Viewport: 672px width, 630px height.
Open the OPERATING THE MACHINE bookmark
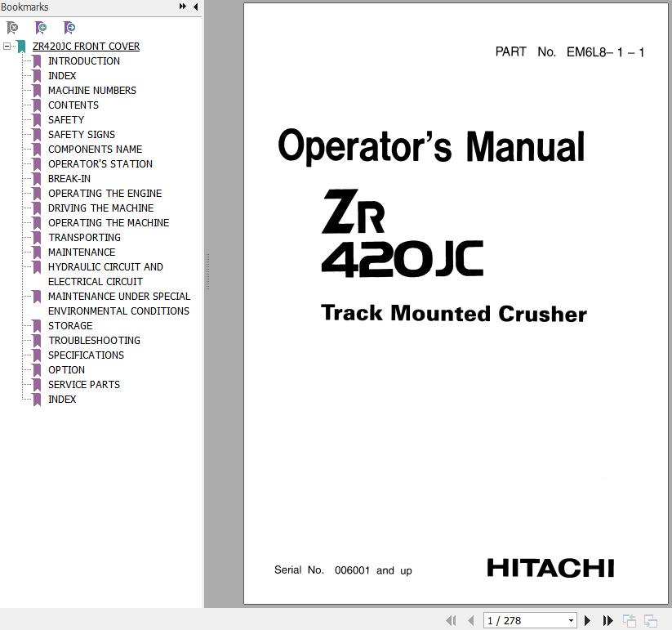109,222
